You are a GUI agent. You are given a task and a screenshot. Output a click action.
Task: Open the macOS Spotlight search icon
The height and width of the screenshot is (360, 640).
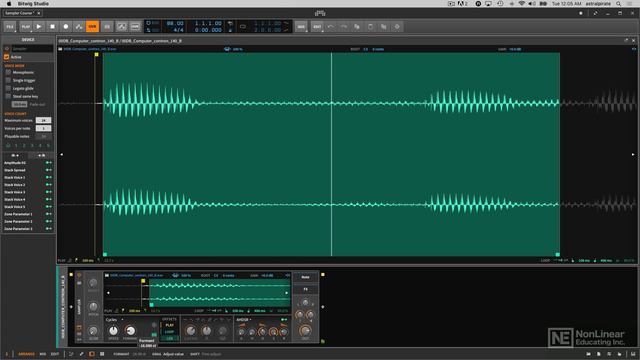click(618, 4)
